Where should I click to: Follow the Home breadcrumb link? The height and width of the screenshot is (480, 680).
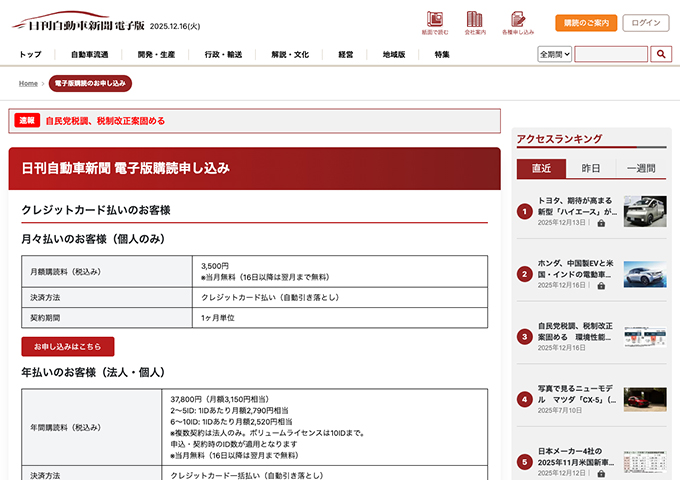tap(28, 83)
